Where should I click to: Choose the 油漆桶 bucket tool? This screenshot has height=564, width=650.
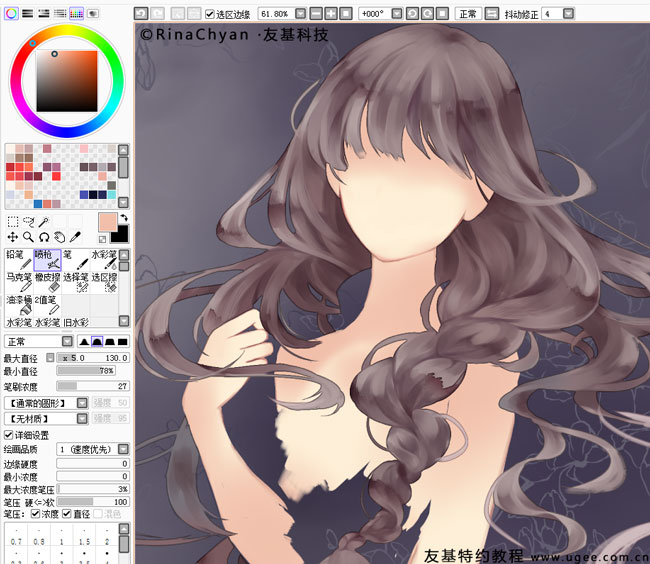(19, 305)
